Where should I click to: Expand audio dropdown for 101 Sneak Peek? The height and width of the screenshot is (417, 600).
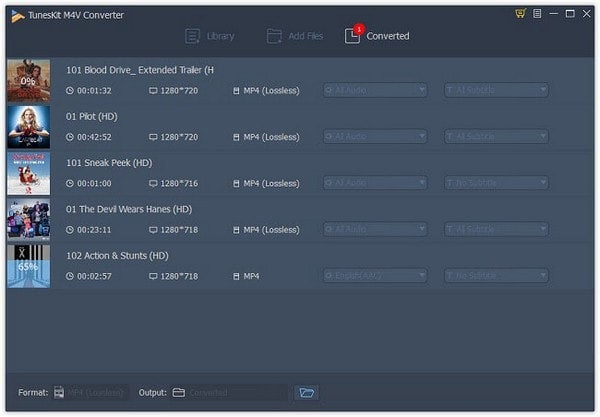[375, 183]
